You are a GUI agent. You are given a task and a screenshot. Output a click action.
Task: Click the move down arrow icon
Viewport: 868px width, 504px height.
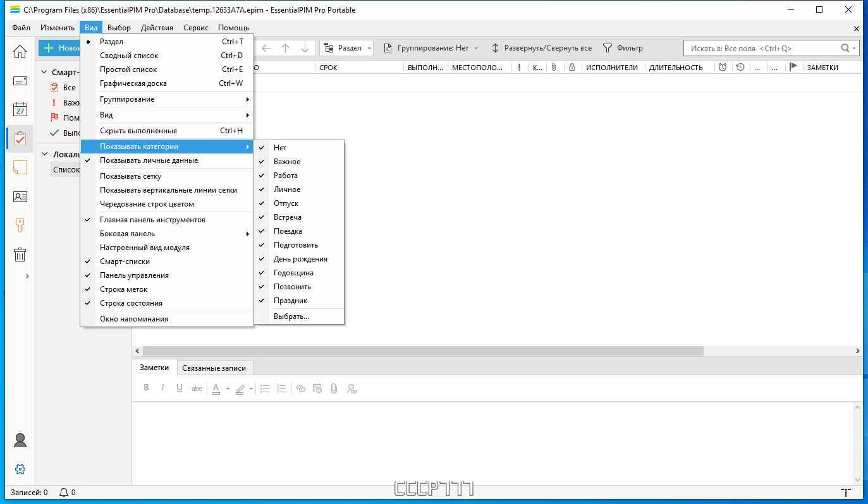305,48
